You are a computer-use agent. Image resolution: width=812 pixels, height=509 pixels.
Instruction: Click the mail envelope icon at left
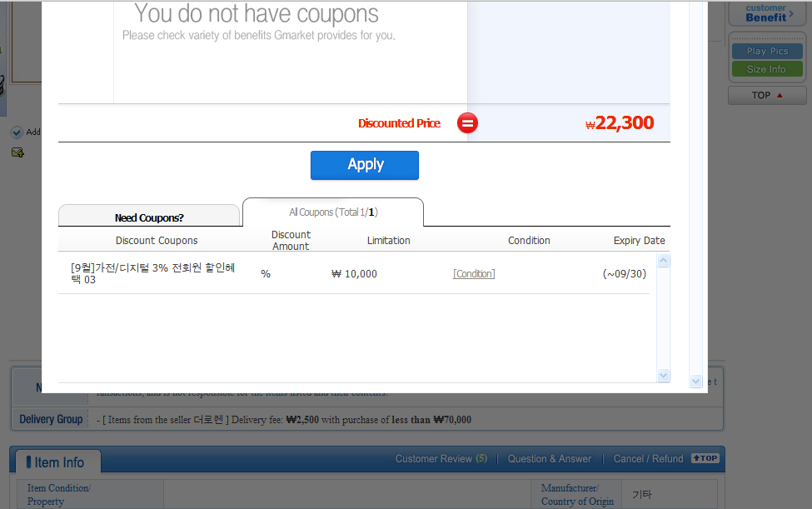coord(17,152)
